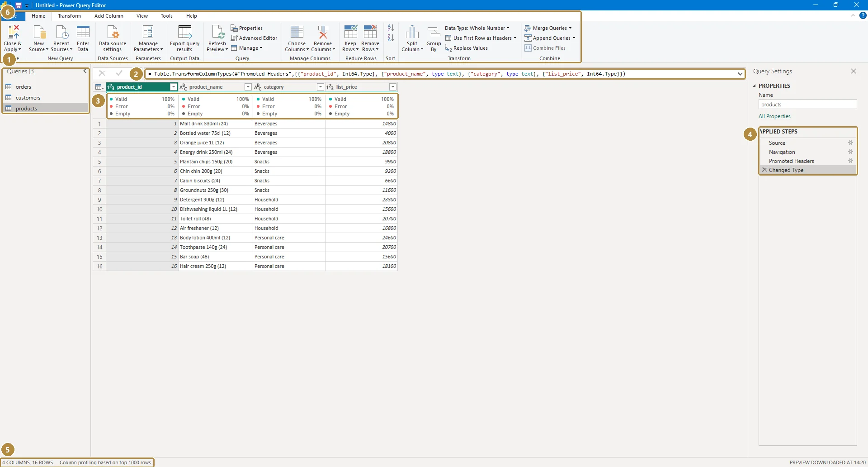Switch to the Transform ribbon tab
This screenshot has width=868, height=467.
point(69,16)
